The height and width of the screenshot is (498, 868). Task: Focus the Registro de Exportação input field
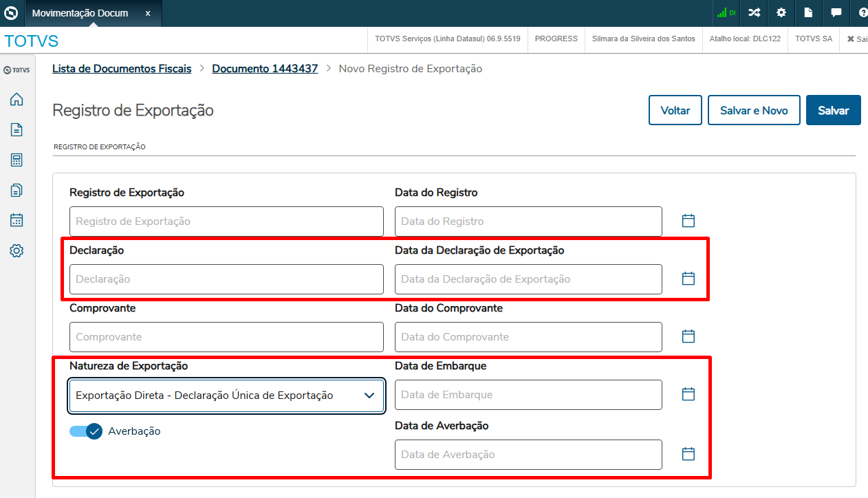click(x=226, y=221)
